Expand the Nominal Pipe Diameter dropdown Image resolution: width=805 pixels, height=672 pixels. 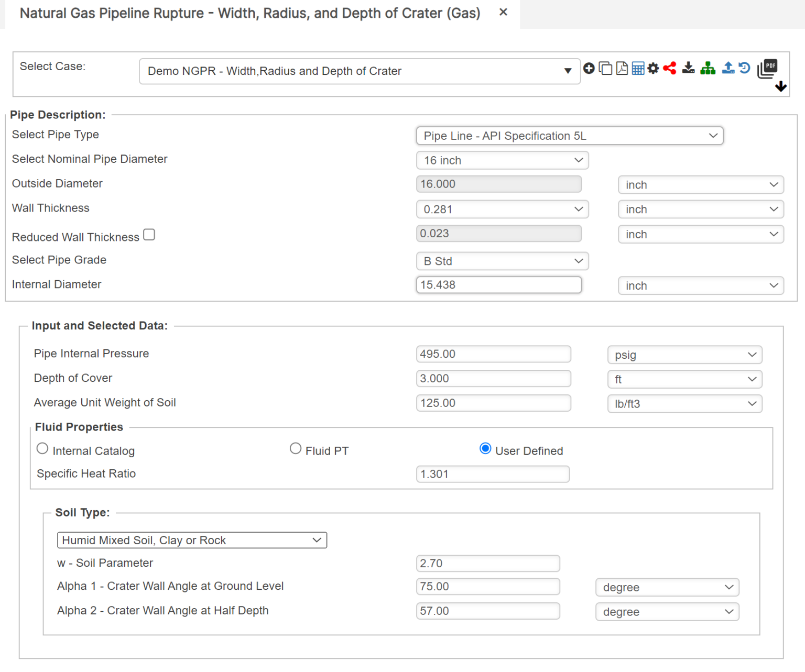[502, 160]
